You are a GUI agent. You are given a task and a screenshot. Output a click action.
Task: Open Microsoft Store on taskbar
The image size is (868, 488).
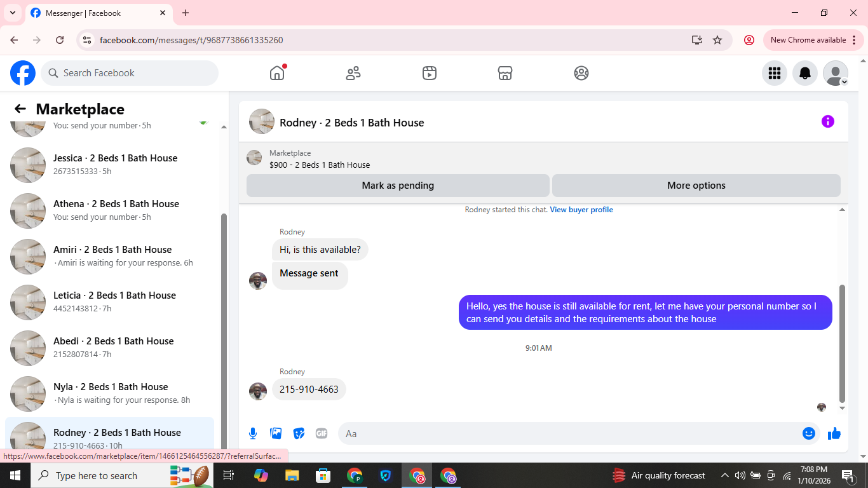coord(323,475)
